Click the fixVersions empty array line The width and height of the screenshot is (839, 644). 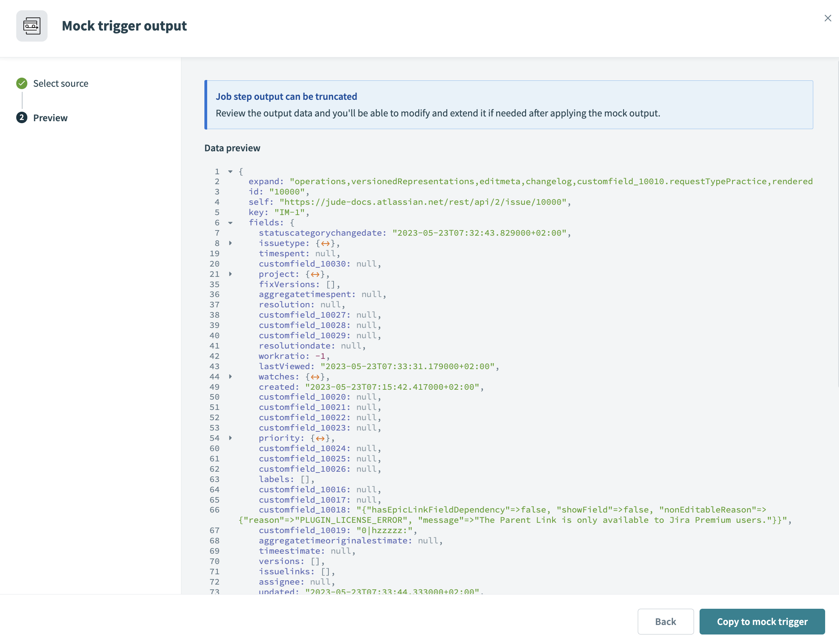point(299,284)
